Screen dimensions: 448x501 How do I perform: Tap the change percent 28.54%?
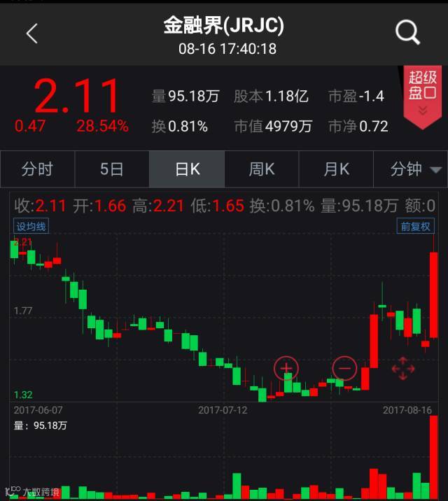pos(102,126)
